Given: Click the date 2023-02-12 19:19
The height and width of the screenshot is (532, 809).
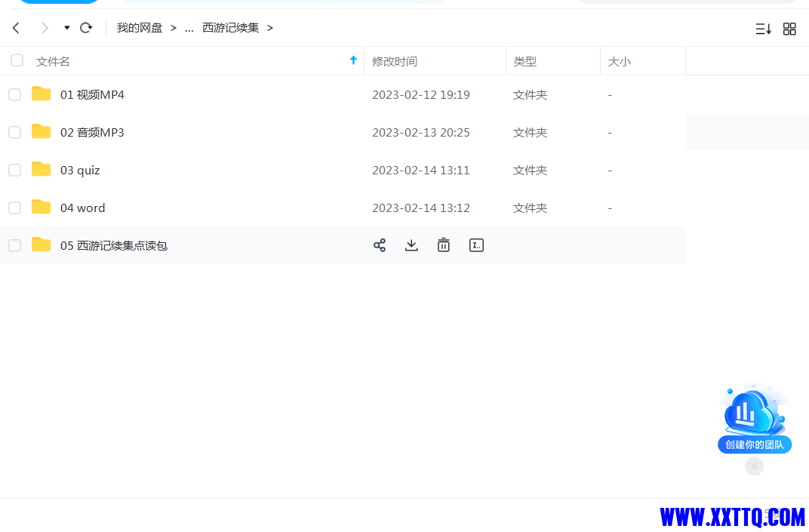Looking at the screenshot, I should (x=421, y=95).
